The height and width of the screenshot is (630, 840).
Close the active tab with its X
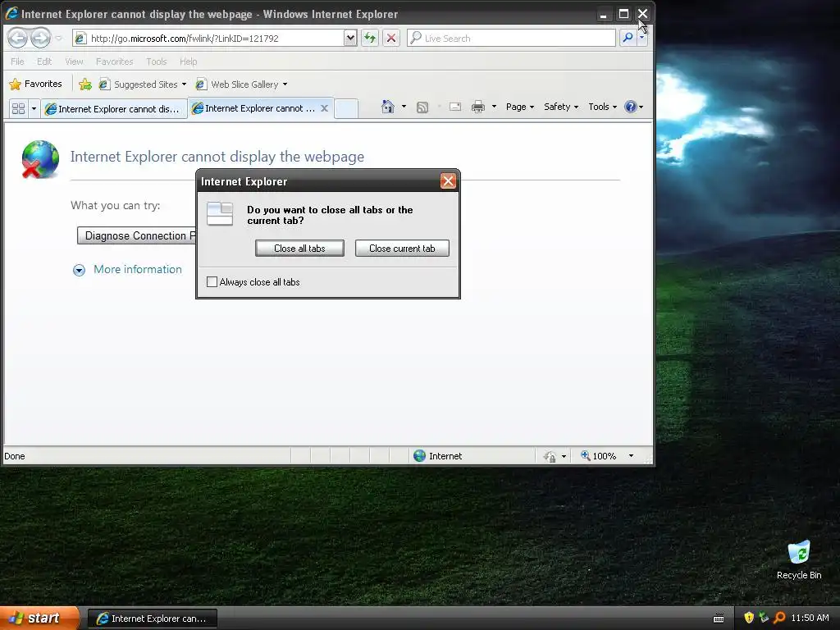(324, 108)
